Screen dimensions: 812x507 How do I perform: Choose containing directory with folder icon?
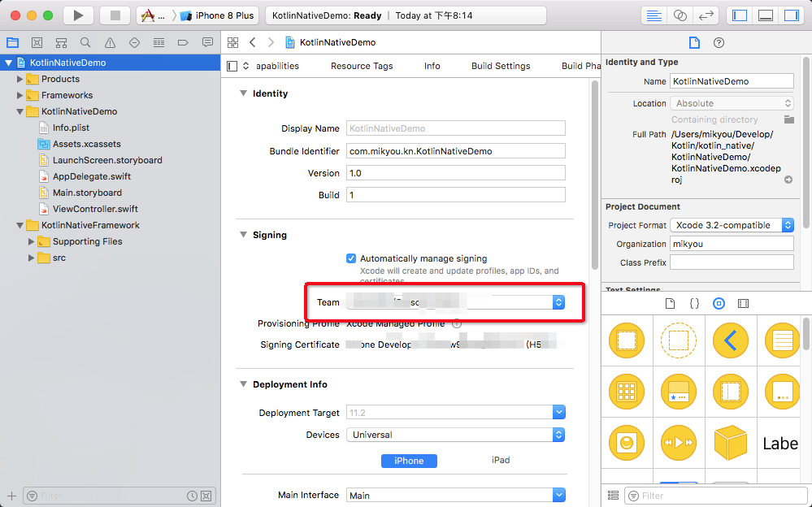click(788, 119)
